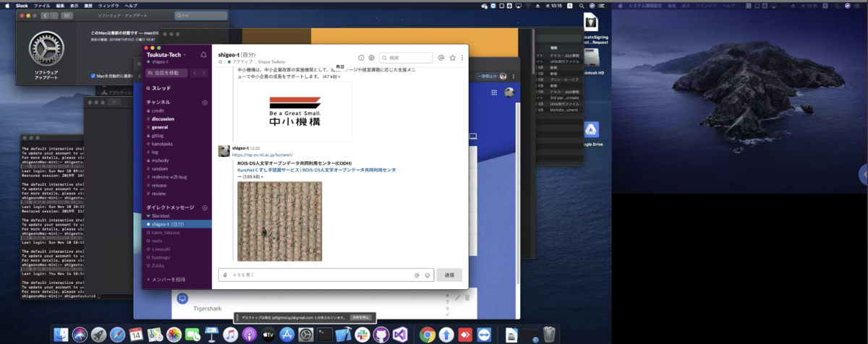The image size is (868, 344).
Task: Open the kuzushiji manuscript image thumbnail
Action: [x=279, y=221]
